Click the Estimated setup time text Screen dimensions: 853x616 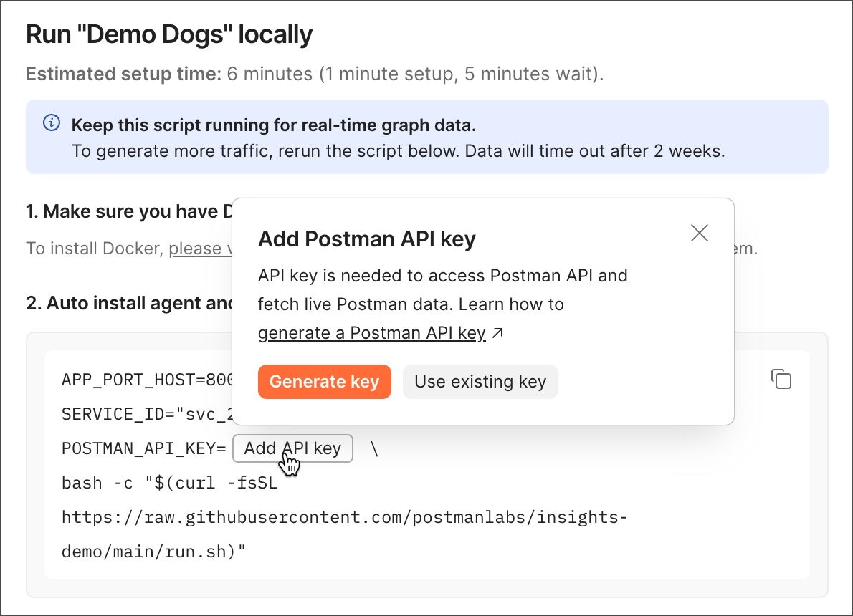tap(123, 74)
